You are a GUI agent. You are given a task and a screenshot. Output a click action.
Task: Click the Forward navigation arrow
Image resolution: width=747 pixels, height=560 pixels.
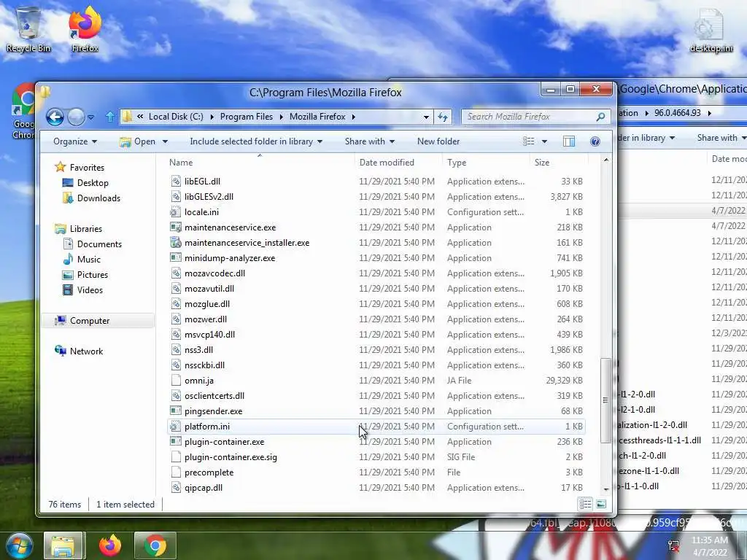click(76, 117)
